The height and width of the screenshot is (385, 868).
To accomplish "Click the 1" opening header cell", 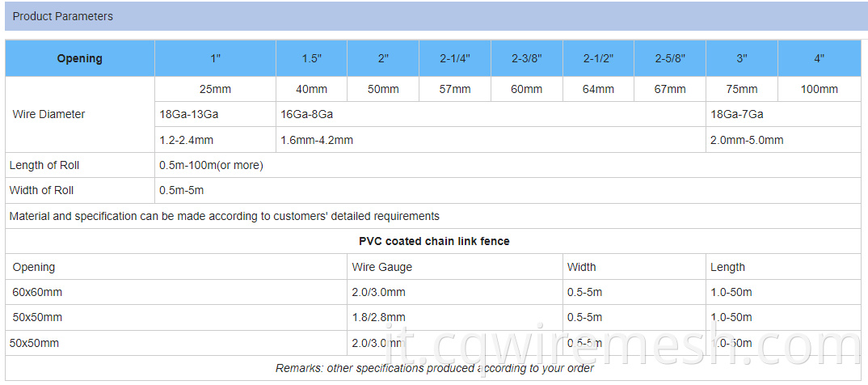I will pyautogui.click(x=215, y=58).
